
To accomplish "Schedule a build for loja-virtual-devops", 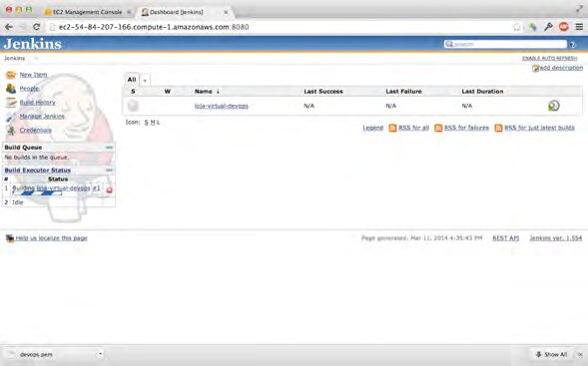I will (553, 106).
